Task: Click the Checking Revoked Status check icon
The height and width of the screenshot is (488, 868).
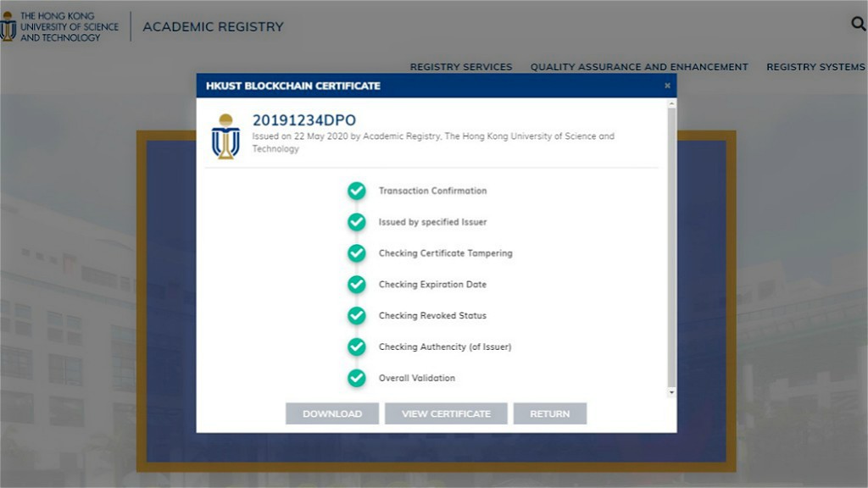Action: click(357, 315)
